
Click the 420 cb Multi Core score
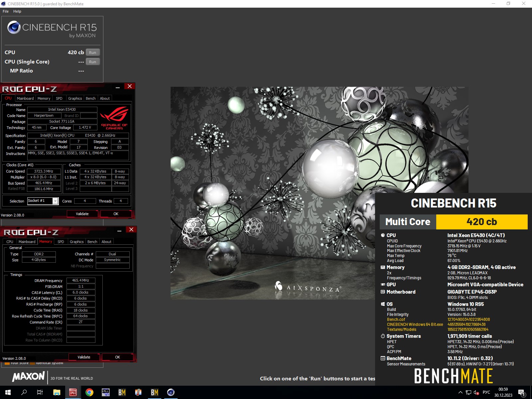[482, 222]
